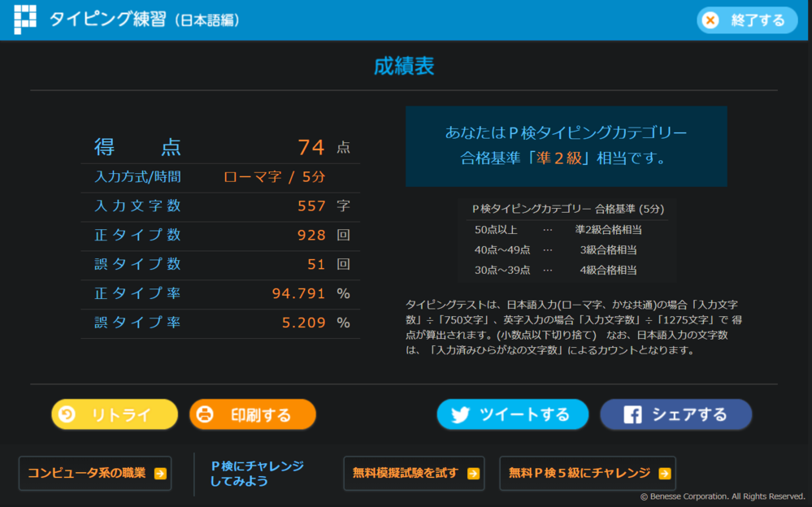Click the 入力文字数 value 557
The height and width of the screenshot is (507, 812).
tap(311, 206)
